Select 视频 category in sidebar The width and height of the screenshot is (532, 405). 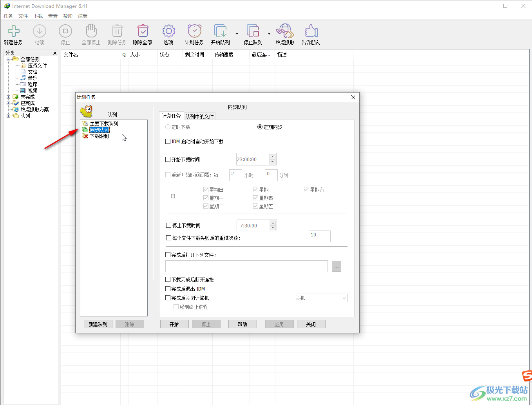[33, 91]
